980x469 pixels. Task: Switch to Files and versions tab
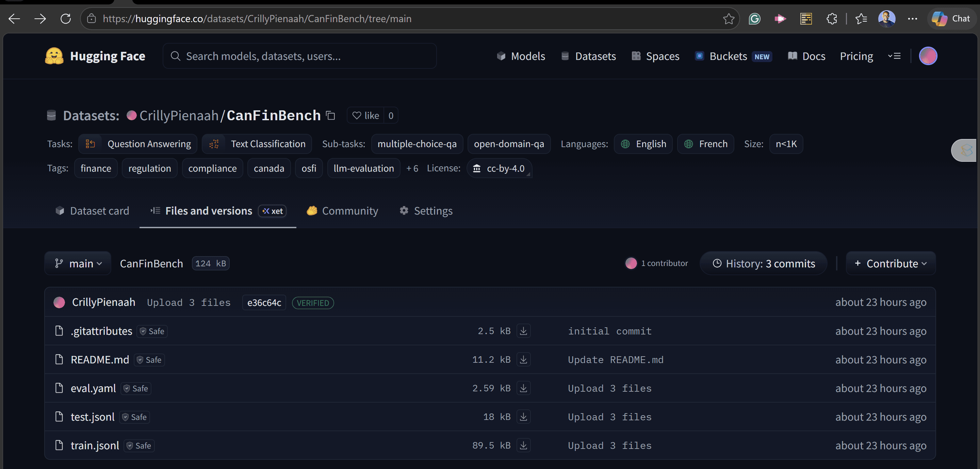pyautogui.click(x=218, y=211)
